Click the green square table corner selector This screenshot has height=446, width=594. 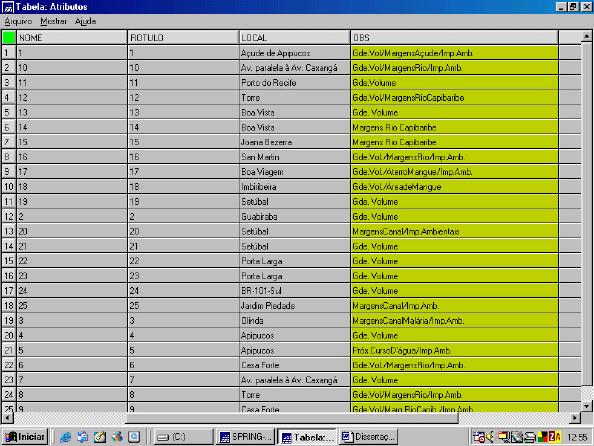(9, 37)
